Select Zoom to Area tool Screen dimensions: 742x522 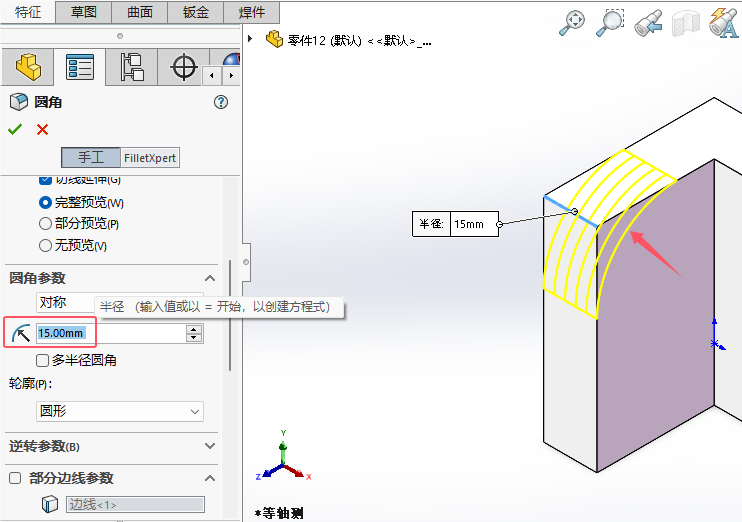[x=610, y=22]
